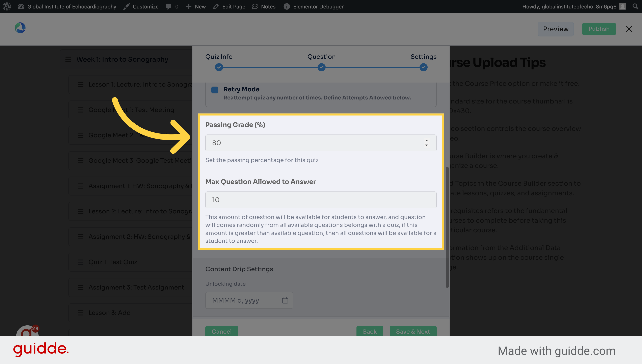Image resolution: width=642 pixels, height=364 pixels.
Task: Click the Question step indicator icon
Action: coord(321,67)
